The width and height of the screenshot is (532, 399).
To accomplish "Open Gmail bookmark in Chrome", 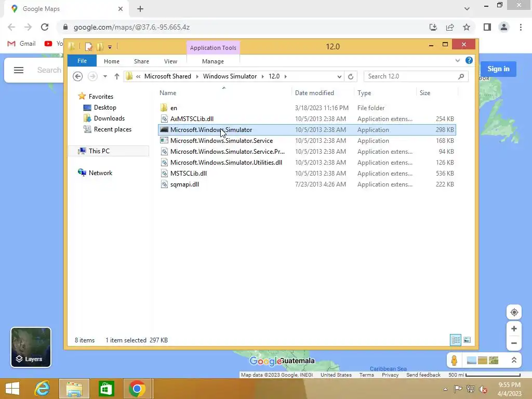I will [x=21, y=44].
